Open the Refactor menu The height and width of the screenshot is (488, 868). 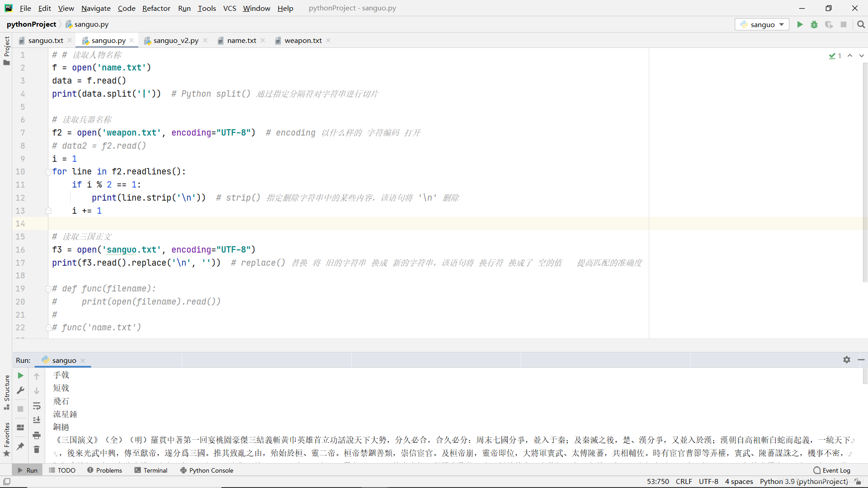[156, 8]
